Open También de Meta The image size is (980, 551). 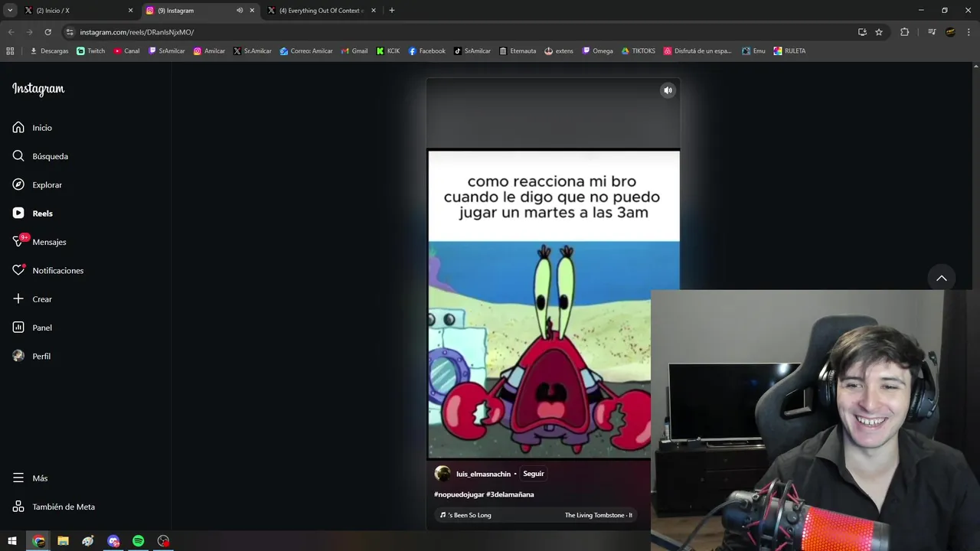tap(54, 507)
